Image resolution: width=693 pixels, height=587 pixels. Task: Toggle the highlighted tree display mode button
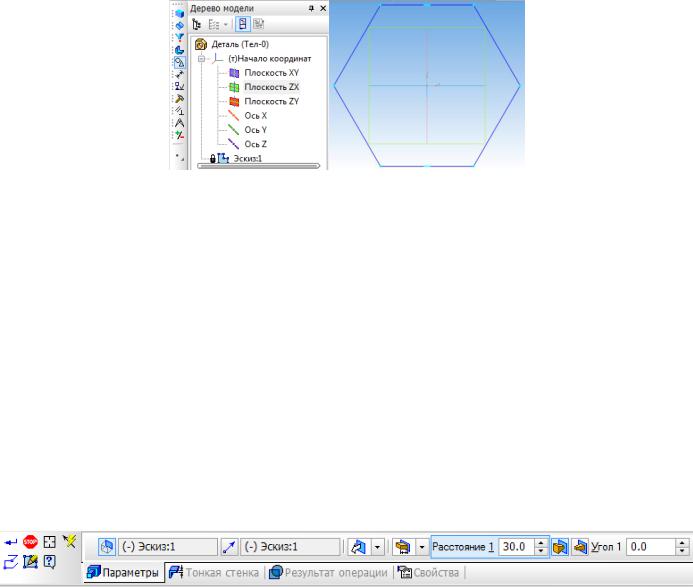pyautogui.click(x=243, y=24)
